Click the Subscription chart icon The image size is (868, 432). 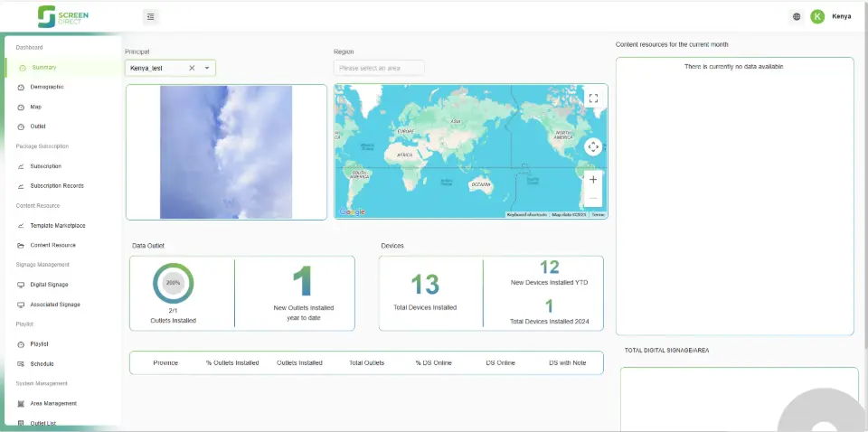[x=21, y=166]
